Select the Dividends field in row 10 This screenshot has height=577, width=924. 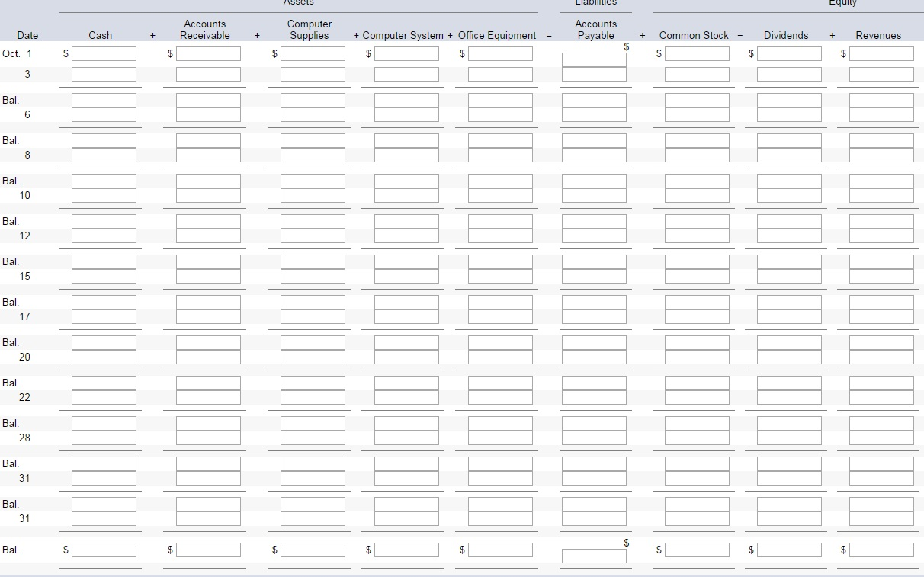[789, 195]
